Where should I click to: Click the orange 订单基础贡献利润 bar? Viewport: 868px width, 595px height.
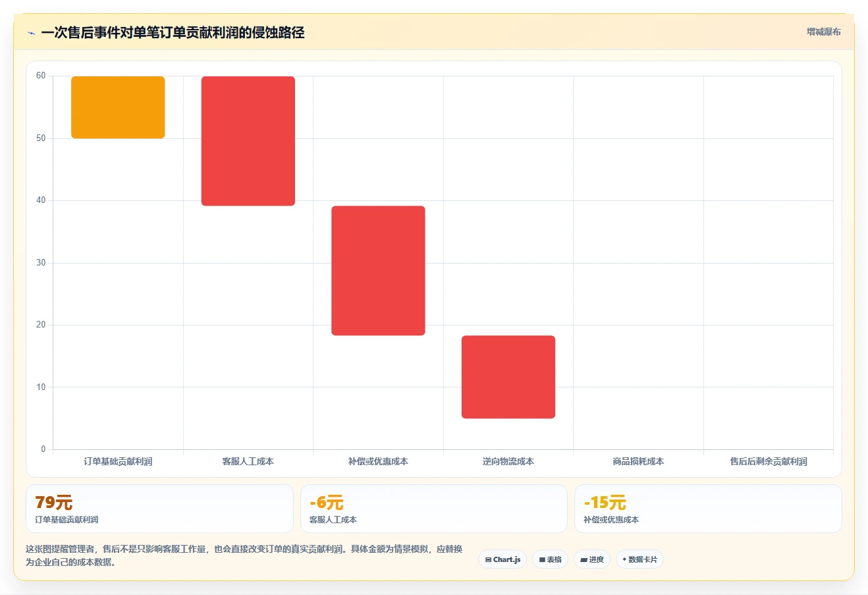tap(118, 107)
